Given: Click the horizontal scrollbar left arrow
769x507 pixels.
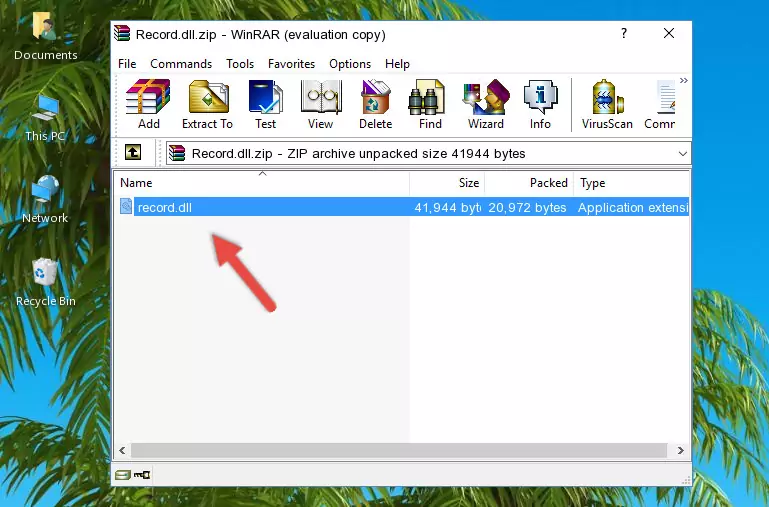Looking at the screenshot, I should pos(122,450).
